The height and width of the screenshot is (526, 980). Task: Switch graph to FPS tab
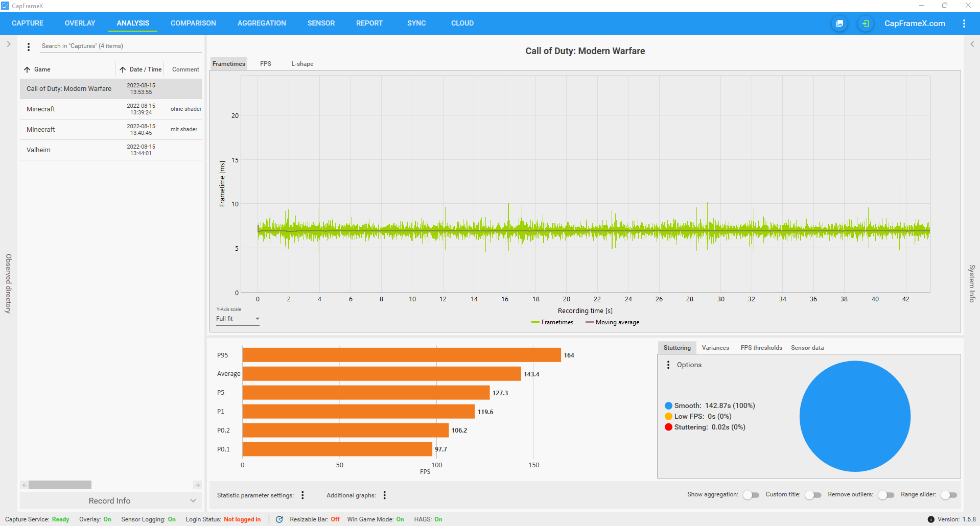pos(266,64)
